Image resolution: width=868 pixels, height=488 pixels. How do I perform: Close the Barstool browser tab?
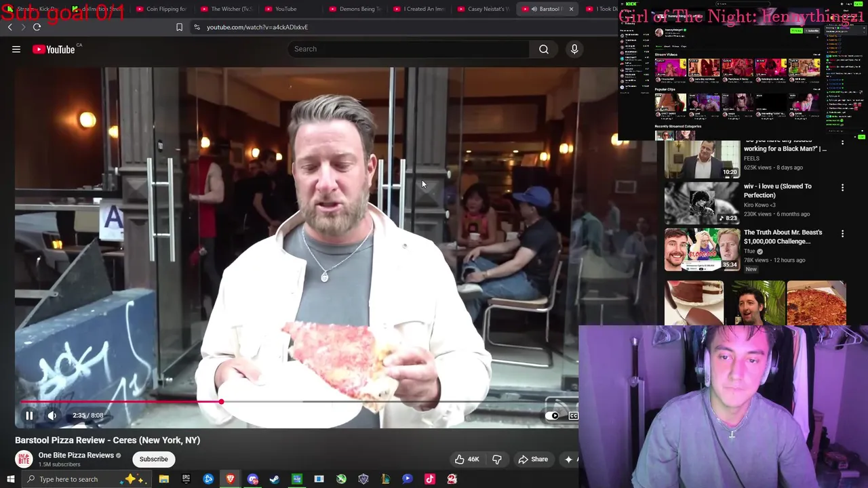click(x=571, y=9)
